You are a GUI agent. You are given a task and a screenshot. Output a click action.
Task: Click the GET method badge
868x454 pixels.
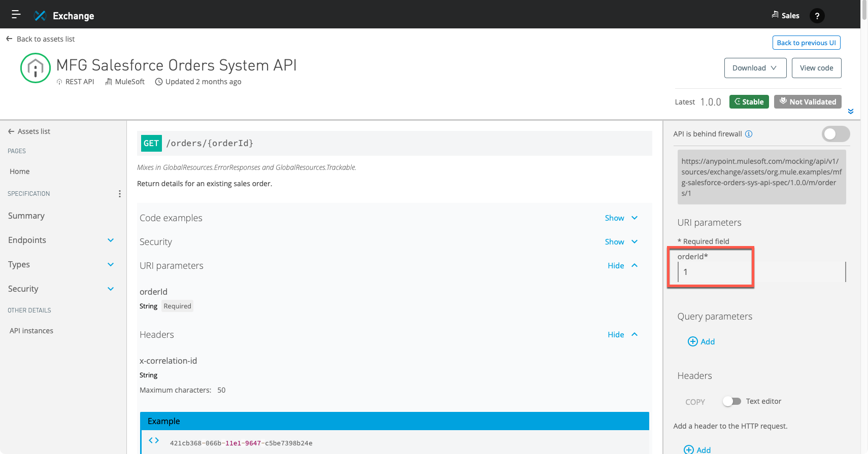coord(151,144)
